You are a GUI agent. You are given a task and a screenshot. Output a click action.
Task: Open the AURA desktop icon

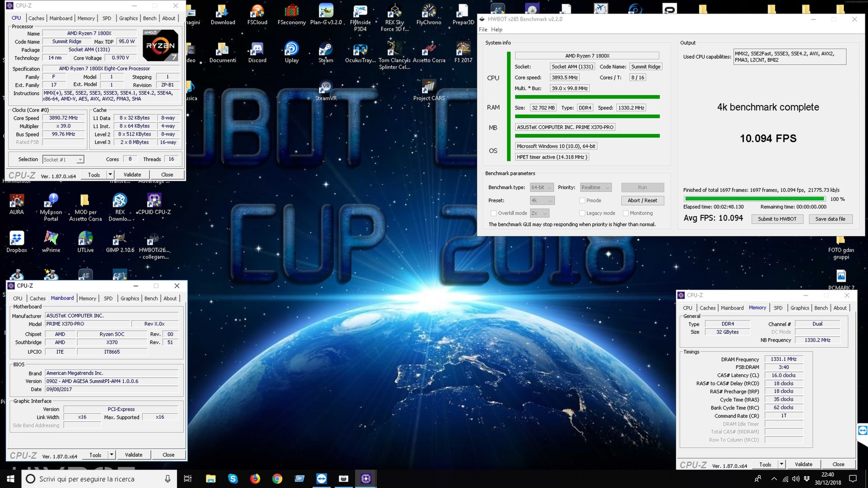point(17,204)
